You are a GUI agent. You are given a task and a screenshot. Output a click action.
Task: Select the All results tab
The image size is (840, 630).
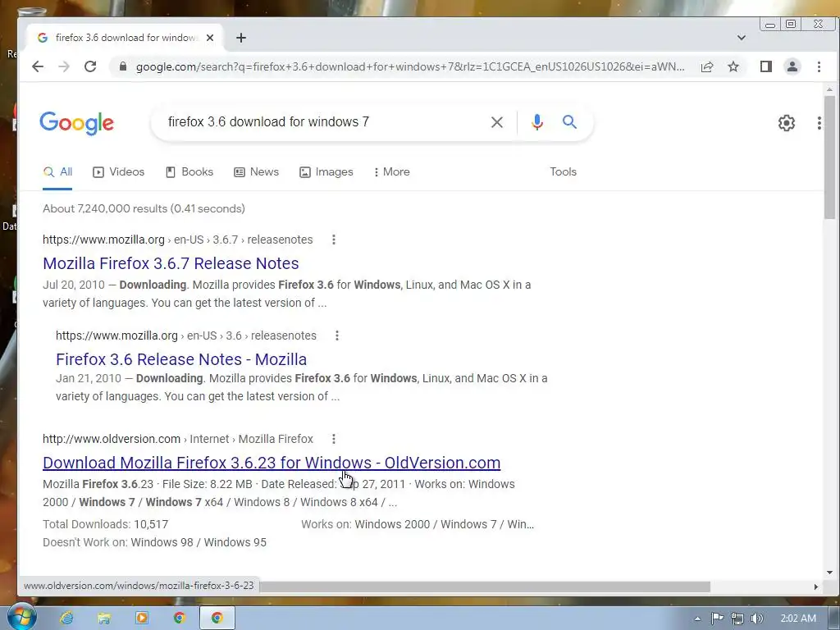[x=57, y=172]
